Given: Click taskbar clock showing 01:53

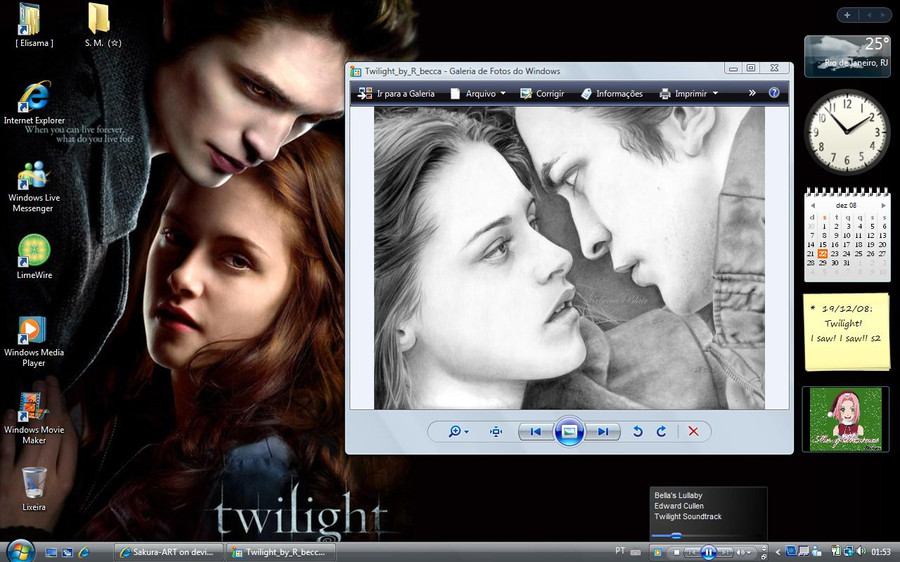Looking at the screenshot, I should (881, 552).
